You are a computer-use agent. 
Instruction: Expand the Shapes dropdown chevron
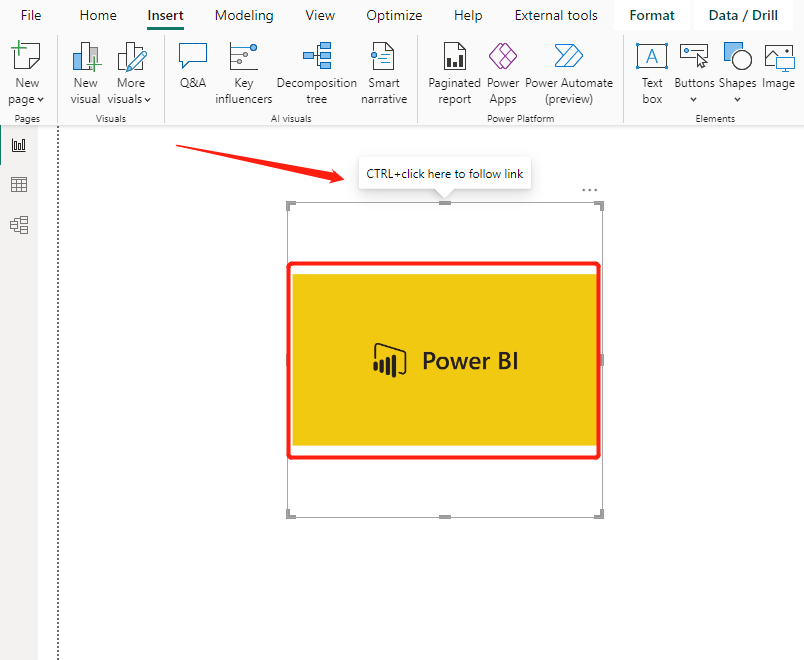(737, 99)
